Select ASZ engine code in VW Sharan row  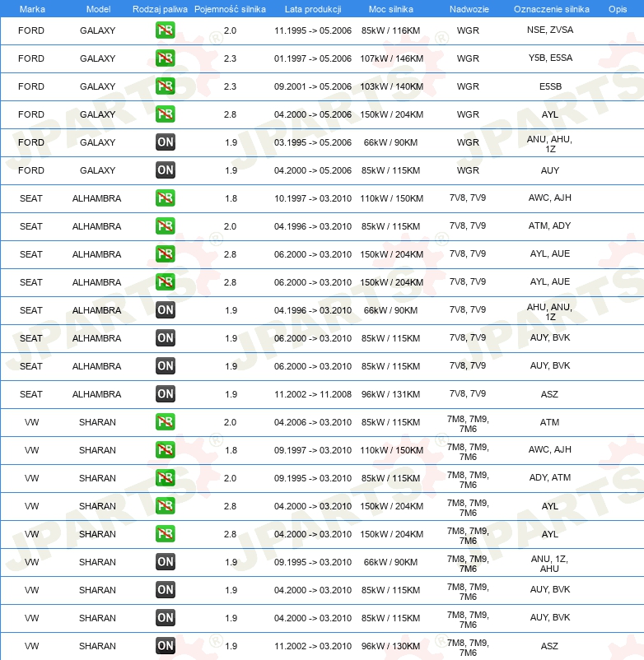[549, 646]
